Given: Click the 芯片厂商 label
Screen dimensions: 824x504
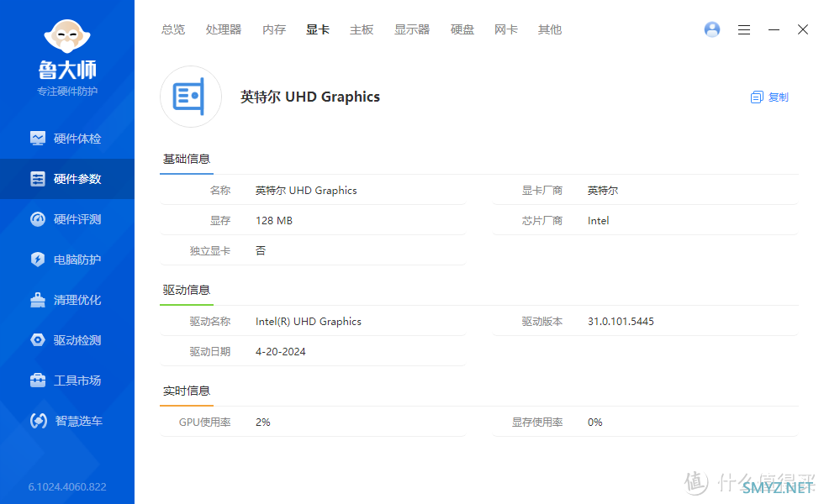Looking at the screenshot, I should tap(542, 221).
